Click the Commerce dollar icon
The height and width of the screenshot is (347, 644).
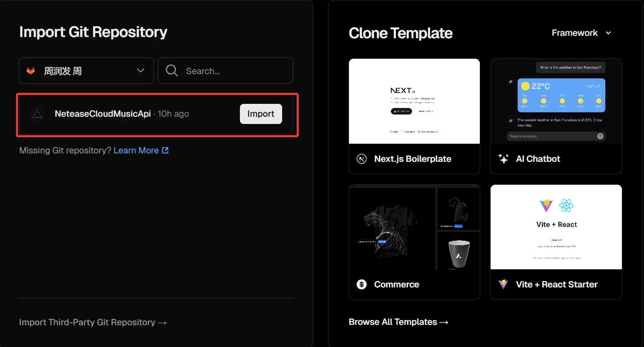click(x=361, y=284)
